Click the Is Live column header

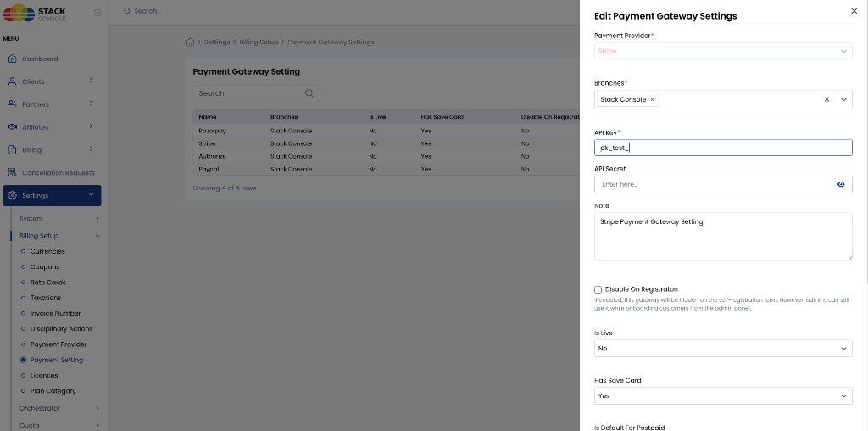point(377,117)
